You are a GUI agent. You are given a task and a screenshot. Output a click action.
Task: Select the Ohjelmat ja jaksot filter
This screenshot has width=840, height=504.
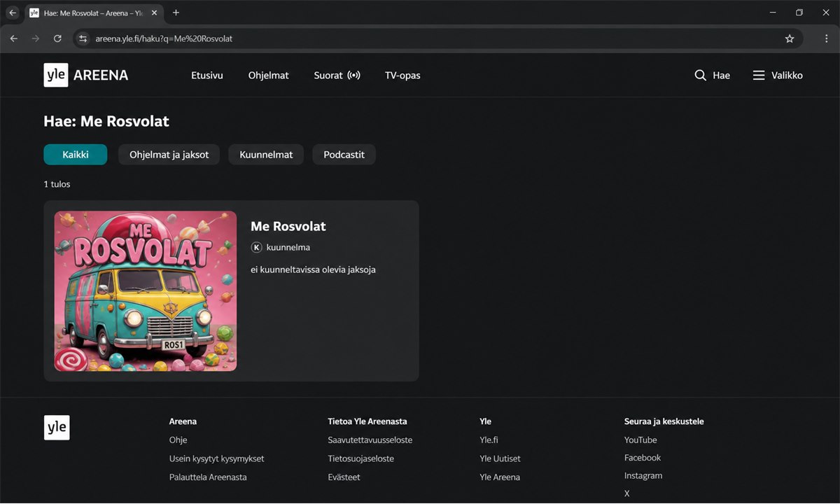(169, 155)
